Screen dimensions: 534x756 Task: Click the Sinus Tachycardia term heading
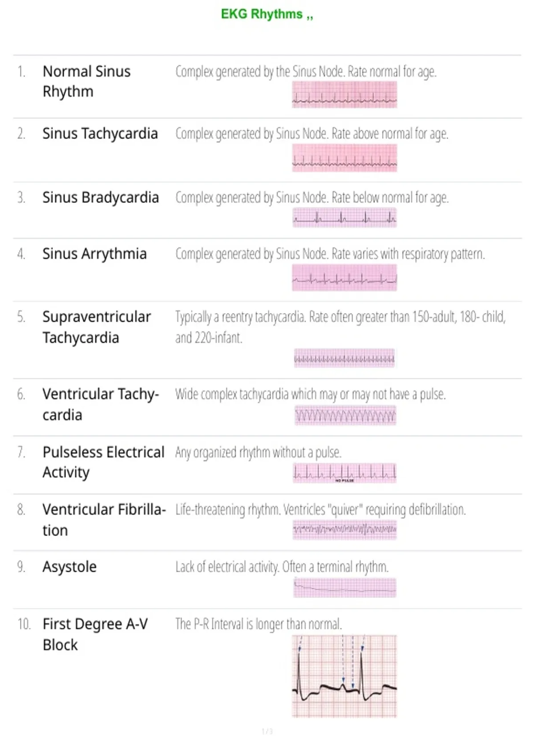coord(100,133)
